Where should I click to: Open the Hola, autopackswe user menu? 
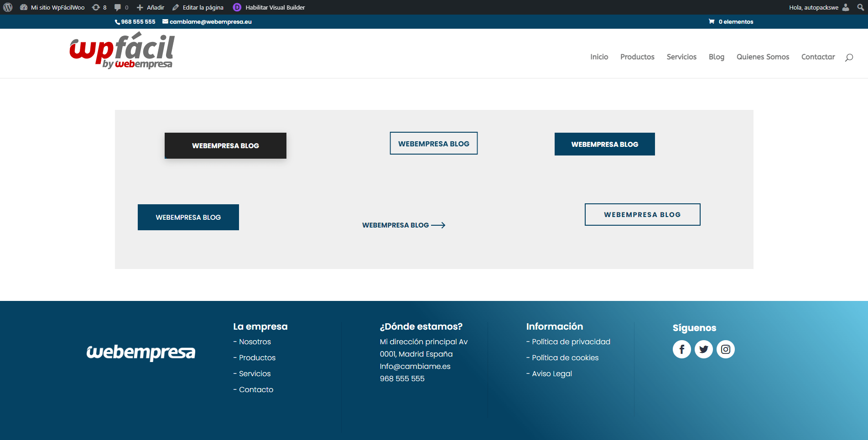tap(819, 7)
